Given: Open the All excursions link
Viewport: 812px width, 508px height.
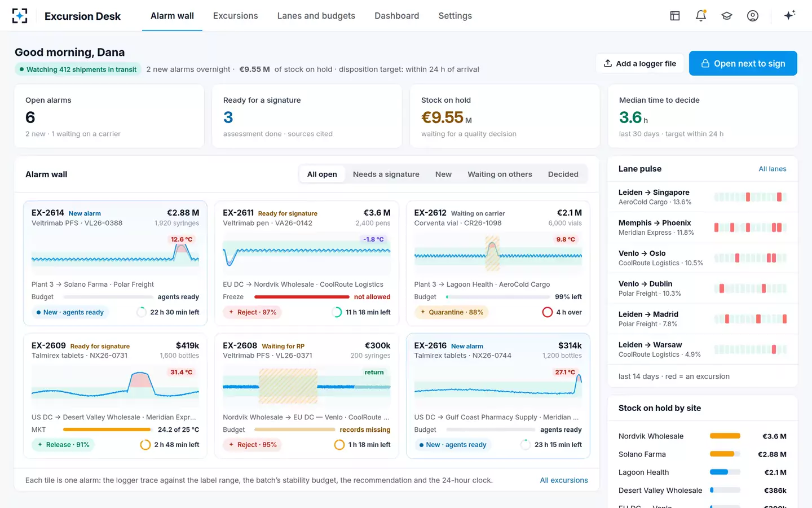Looking at the screenshot, I should click(x=564, y=480).
